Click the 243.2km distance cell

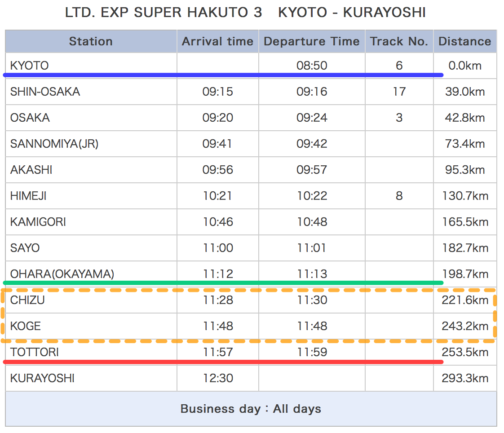point(465,326)
